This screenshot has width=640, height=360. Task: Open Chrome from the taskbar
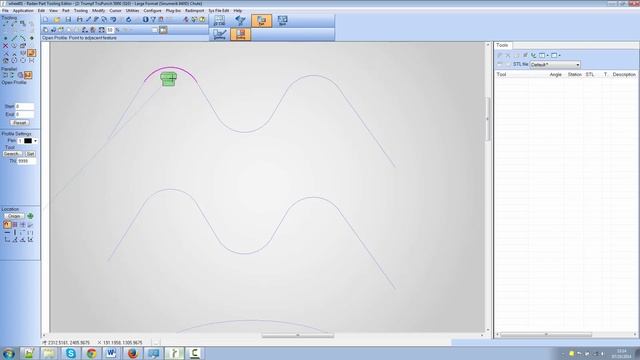(91, 353)
